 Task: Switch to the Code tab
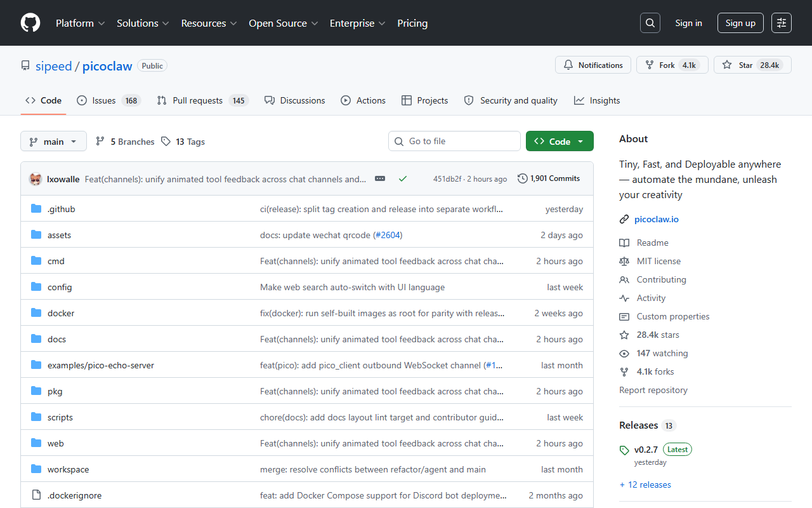43,100
